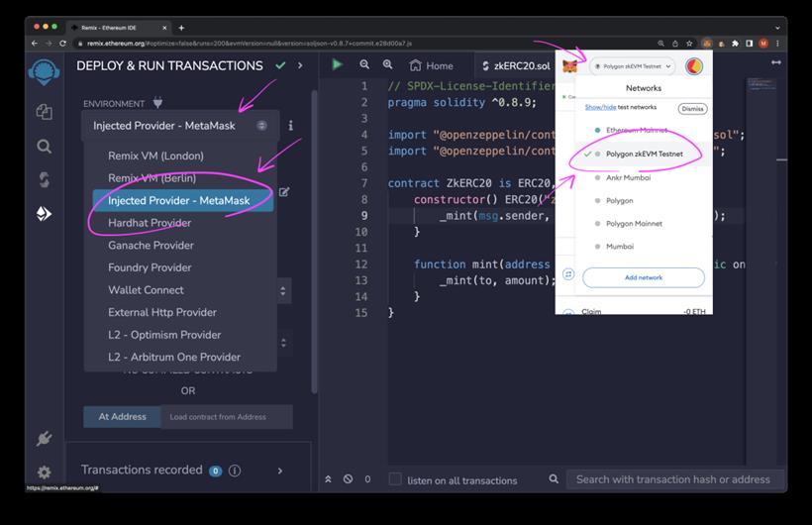Select Ethereum Mainnet network

tap(644, 130)
